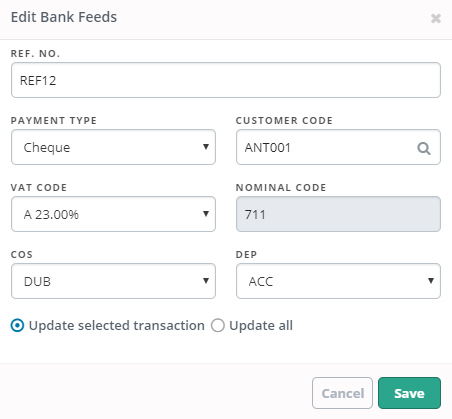
Task: Click the Customer Code field with ANT001
Action: point(338,147)
